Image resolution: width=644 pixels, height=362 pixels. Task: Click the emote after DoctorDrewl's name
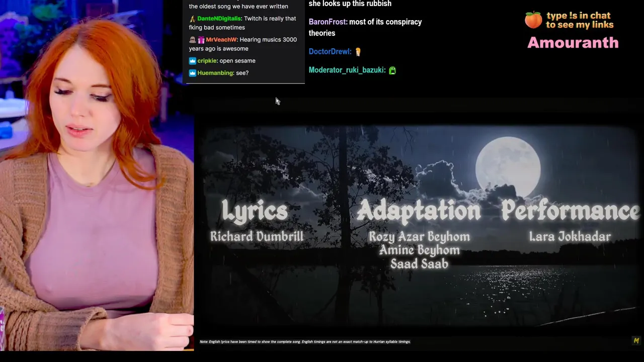tap(358, 52)
